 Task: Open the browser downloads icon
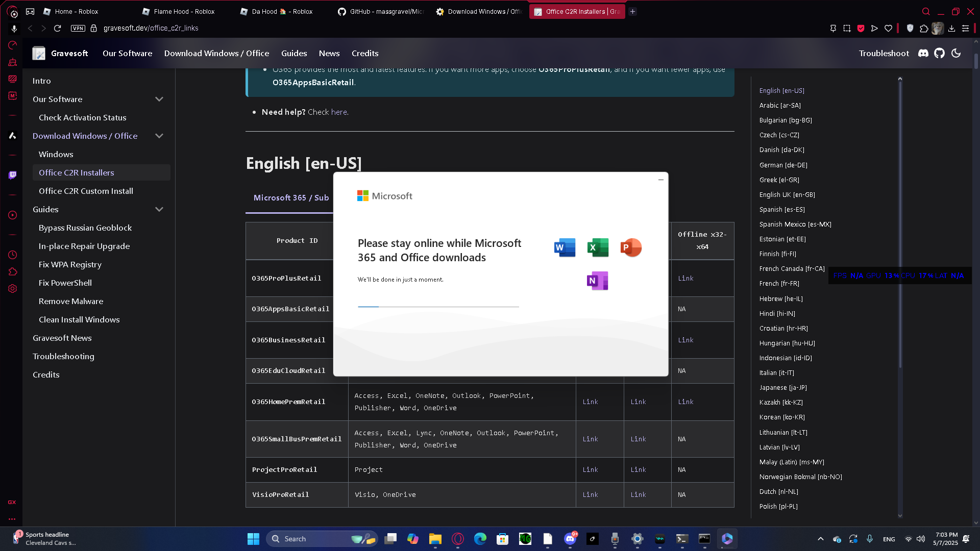(x=951, y=29)
